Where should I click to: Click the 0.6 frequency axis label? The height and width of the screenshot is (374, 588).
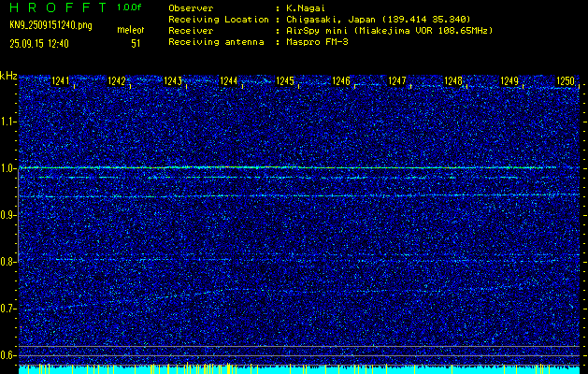click(8, 355)
